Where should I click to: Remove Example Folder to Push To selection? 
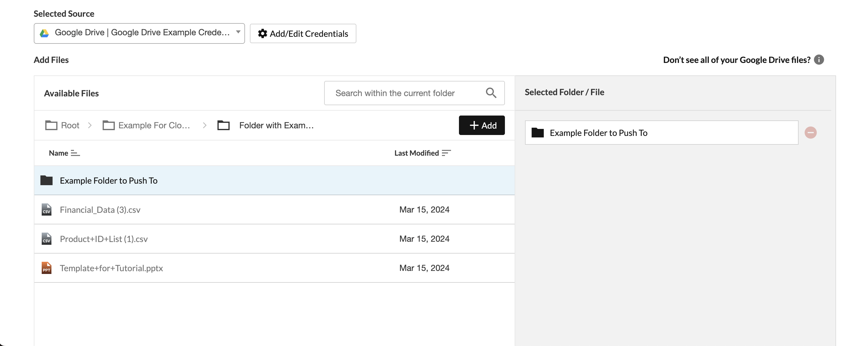[x=810, y=133]
